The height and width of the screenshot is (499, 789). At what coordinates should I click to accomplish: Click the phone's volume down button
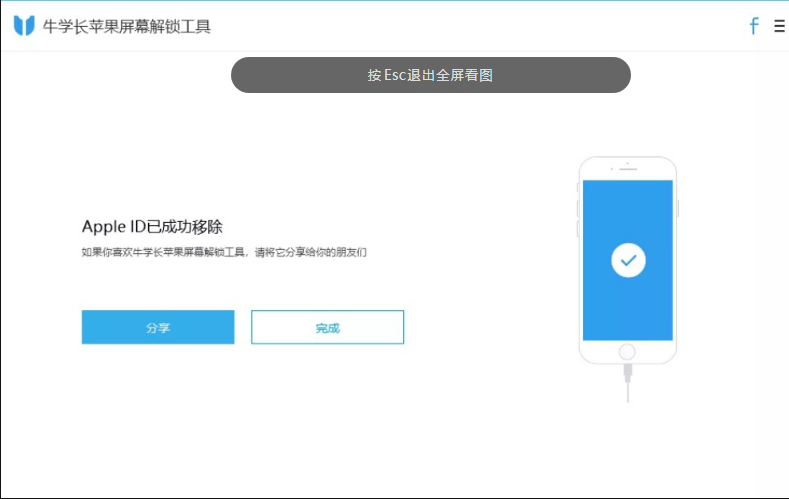click(x=578, y=228)
